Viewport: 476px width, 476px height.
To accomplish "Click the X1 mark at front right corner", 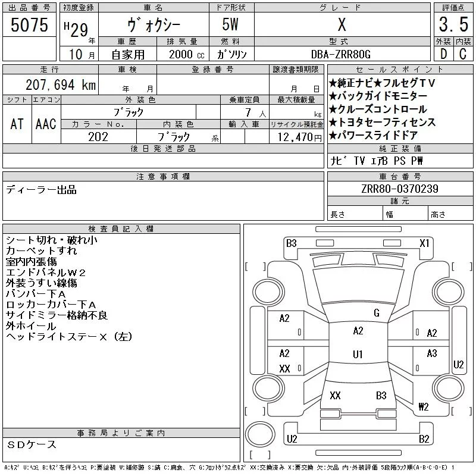I will point(424,243).
